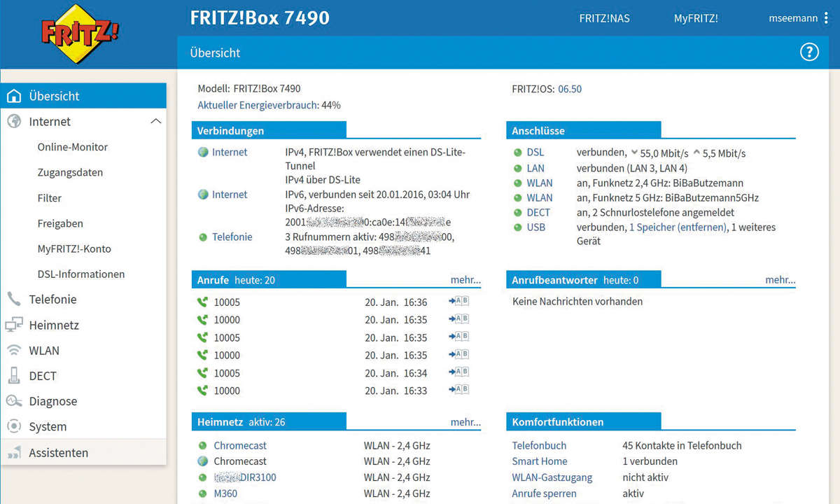
Task: Open Online-Monitor submenu item
Action: [73, 147]
